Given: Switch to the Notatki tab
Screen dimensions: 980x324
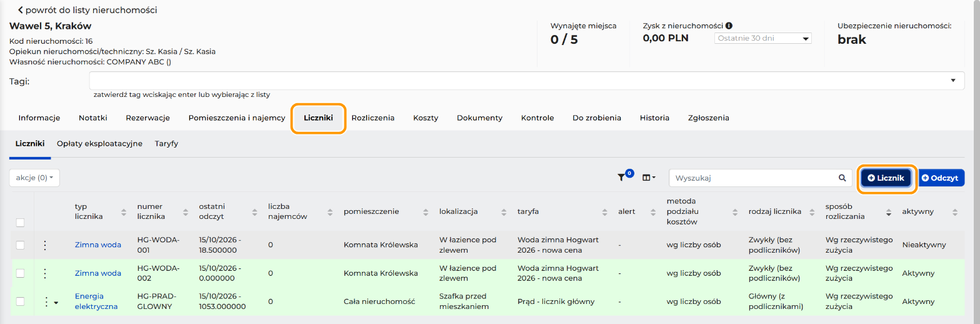Looking at the screenshot, I should [x=93, y=118].
